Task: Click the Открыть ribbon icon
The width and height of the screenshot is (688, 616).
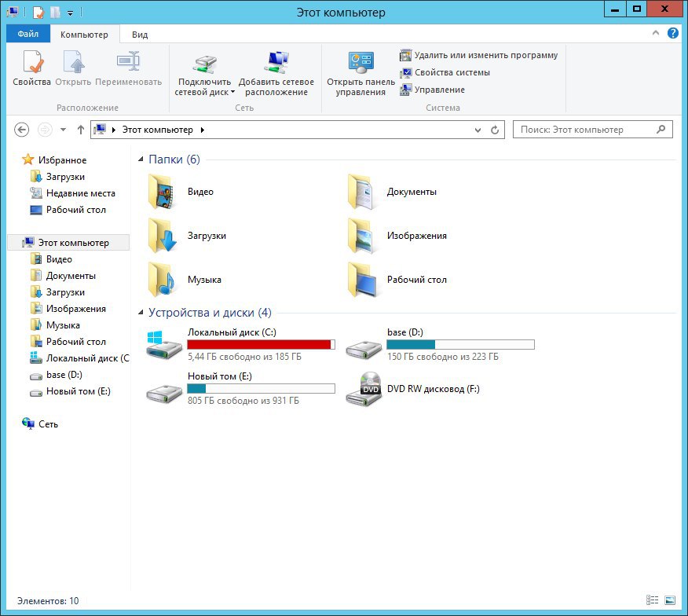Action: pos(73,68)
